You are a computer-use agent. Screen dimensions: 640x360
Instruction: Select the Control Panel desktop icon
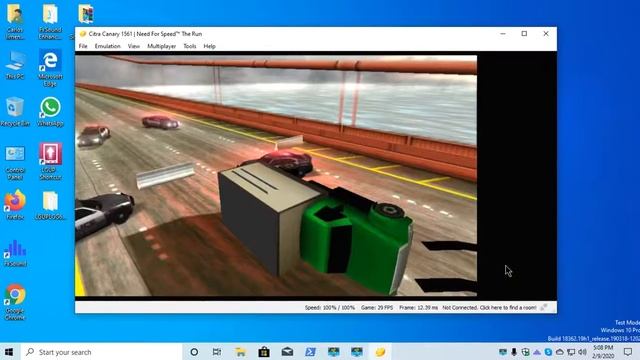pyautogui.click(x=15, y=163)
